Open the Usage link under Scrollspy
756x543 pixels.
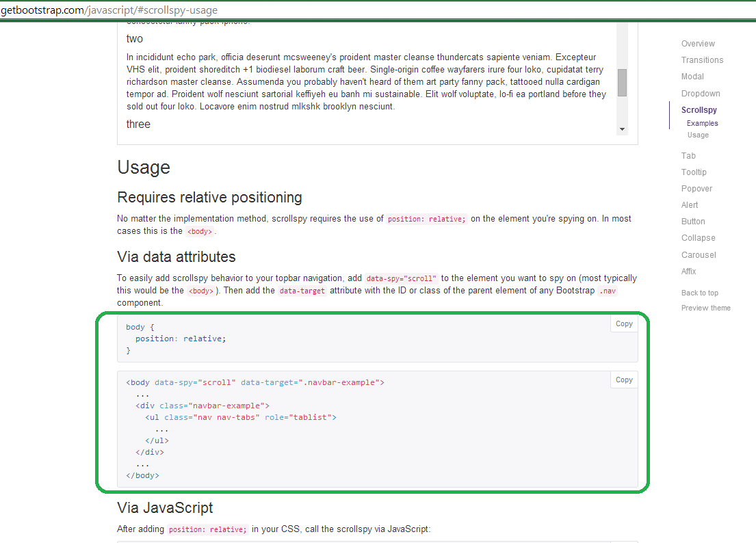point(698,135)
